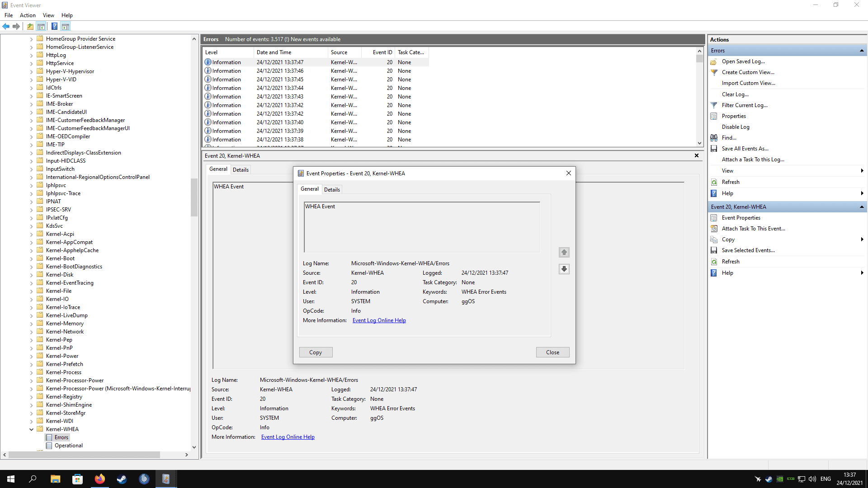The width and height of the screenshot is (868, 488).
Task: Open Event Log Online Help link in preview pane
Action: 288,437
